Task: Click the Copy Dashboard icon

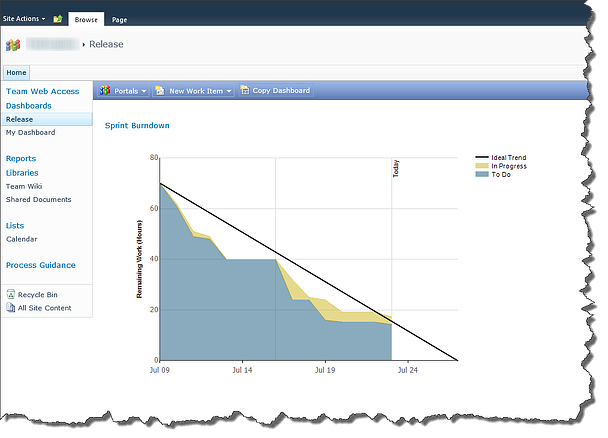Action: pyautogui.click(x=245, y=91)
